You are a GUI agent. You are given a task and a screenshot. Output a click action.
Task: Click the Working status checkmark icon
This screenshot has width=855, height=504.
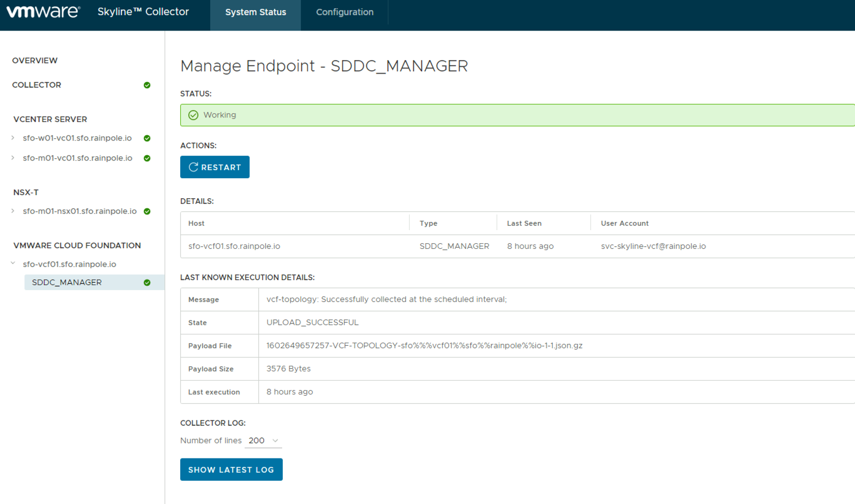193,115
